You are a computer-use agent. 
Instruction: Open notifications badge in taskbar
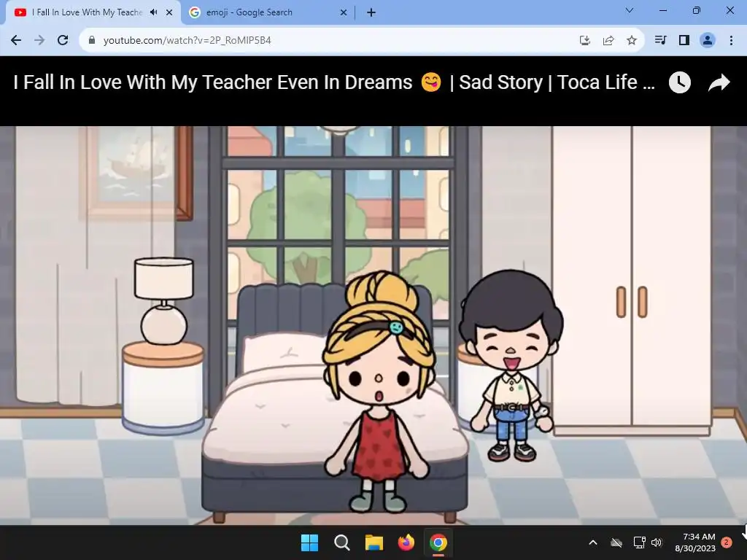pos(727,542)
